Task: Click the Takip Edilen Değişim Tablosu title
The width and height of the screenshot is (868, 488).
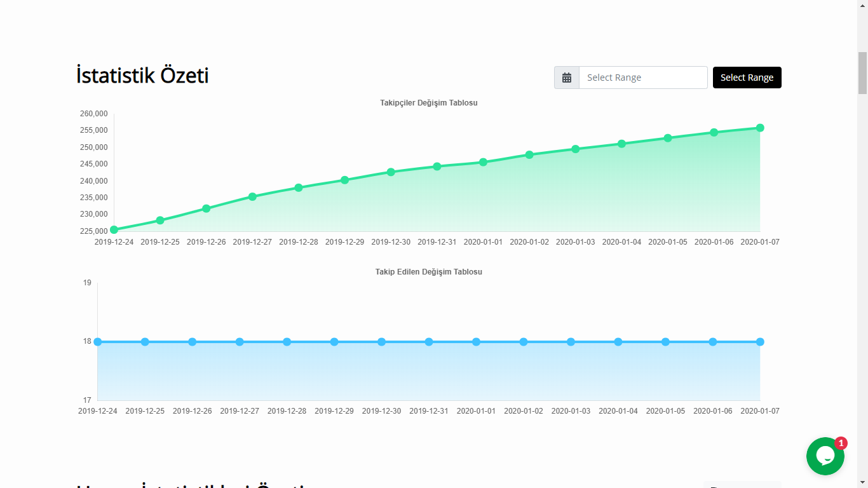Action: (429, 272)
